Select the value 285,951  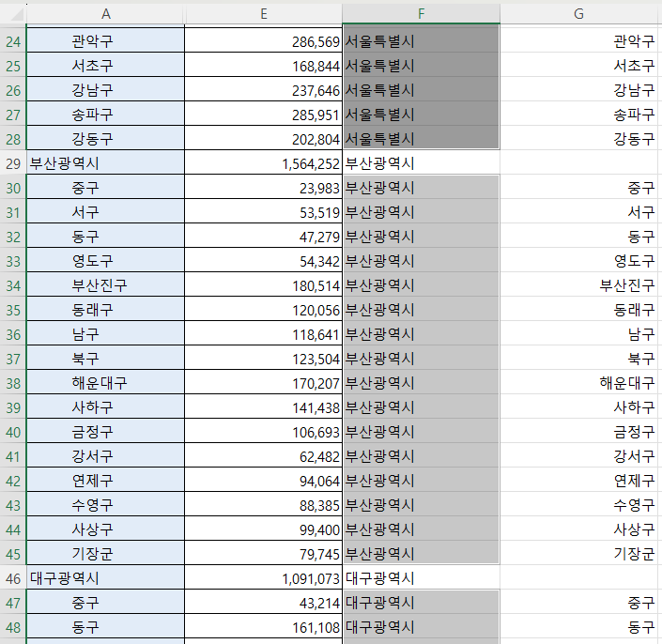tap(316, 115)
